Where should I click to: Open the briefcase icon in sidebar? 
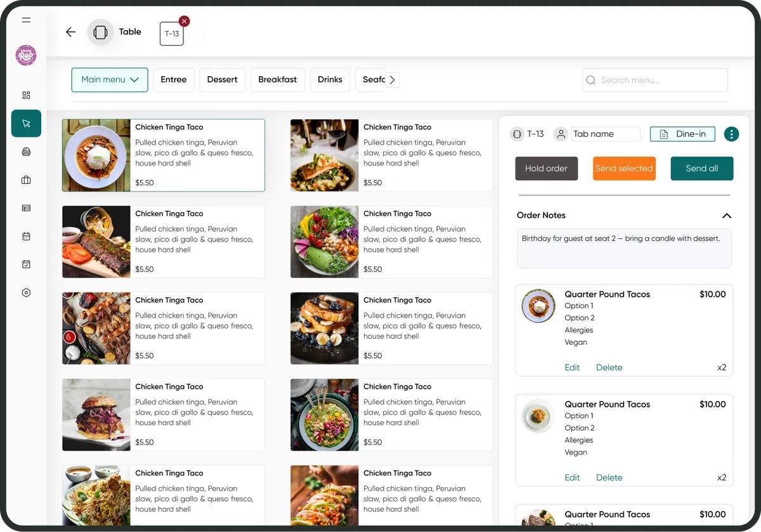[26, 180]
